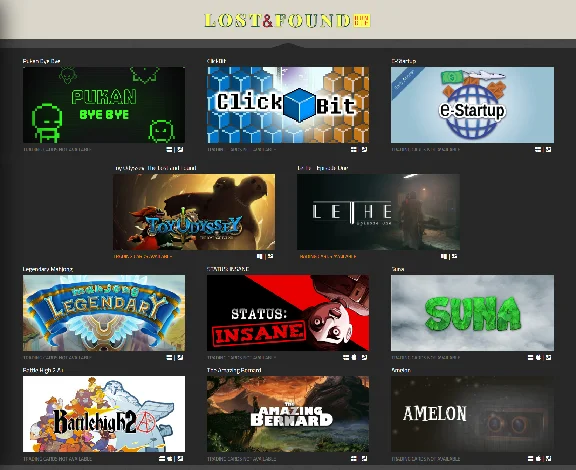Open the e-Startup game banner

pos(472,105)
